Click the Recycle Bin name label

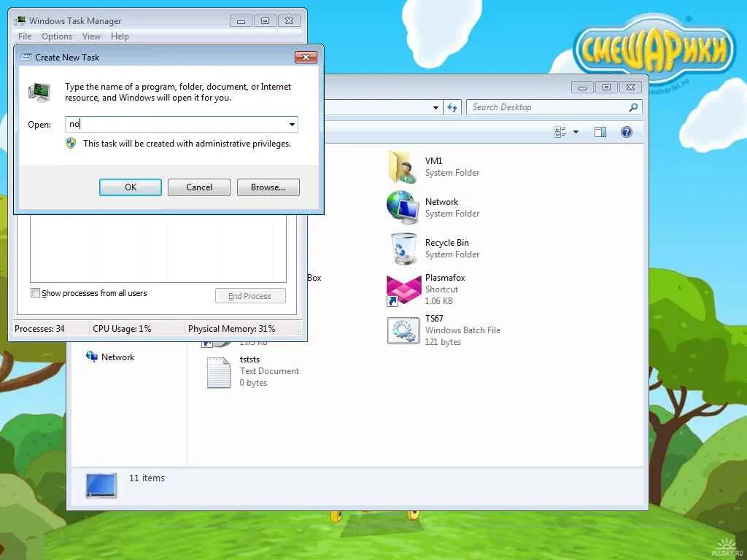coord(447,243)
